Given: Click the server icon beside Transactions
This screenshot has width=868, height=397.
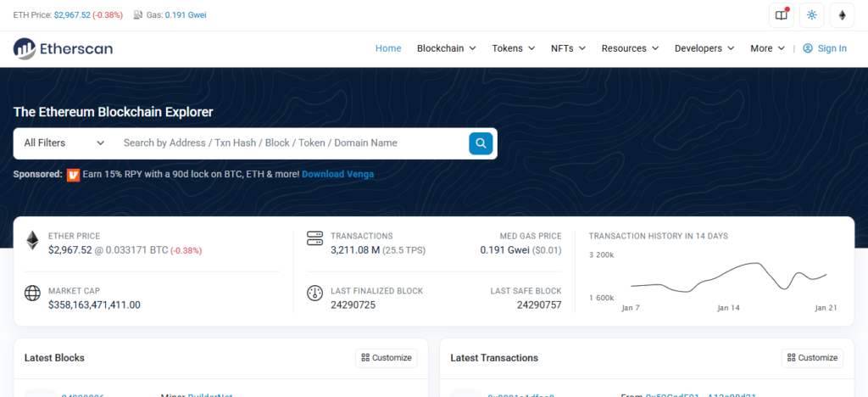Looking at the screenshot, I should click(314, 238).
